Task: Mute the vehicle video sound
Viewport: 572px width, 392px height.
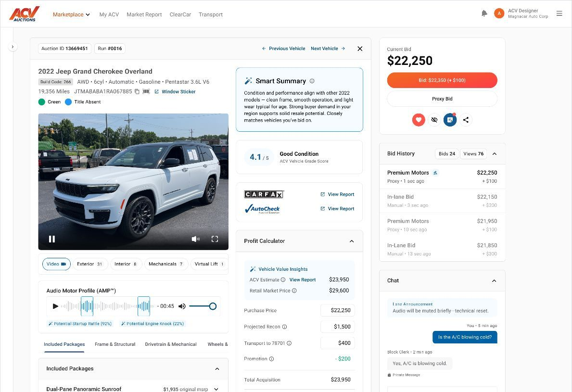Action: point(195,239)
